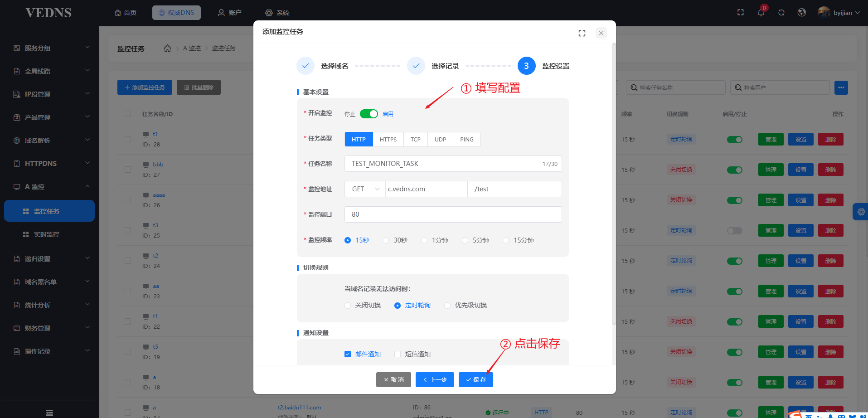The width and height of the screenshot is (868, 418).
Task: Uncheck 邮件通知 checkbox
Action: (x=348, y=354)
